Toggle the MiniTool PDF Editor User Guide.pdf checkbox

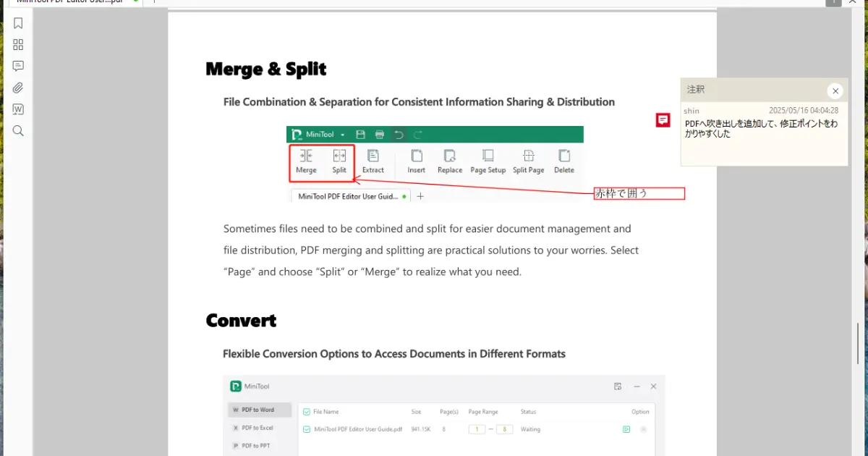tap(307, 429)
